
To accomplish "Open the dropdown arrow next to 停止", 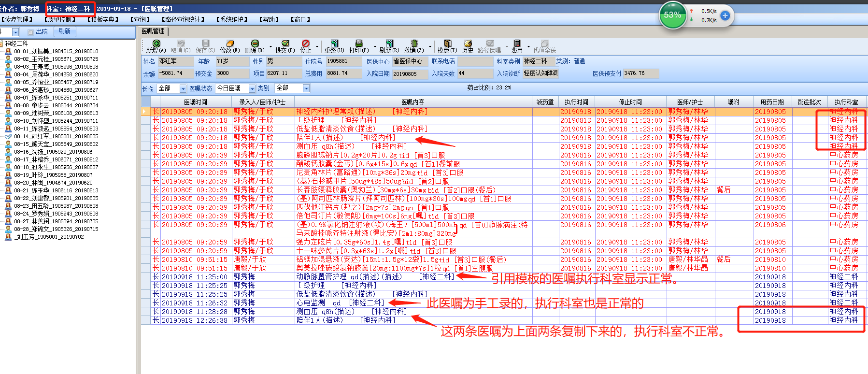I will tap(317, 47).
